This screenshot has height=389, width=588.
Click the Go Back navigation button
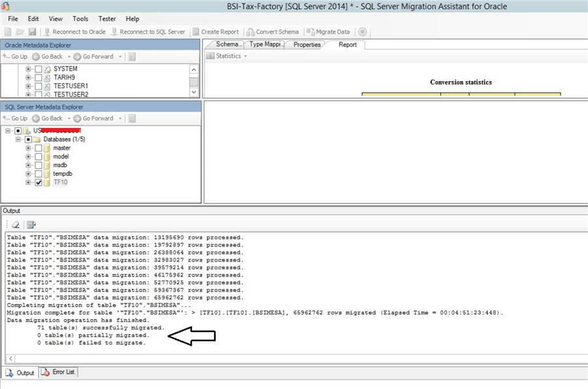pyautogui.click(x=49, y=56)
